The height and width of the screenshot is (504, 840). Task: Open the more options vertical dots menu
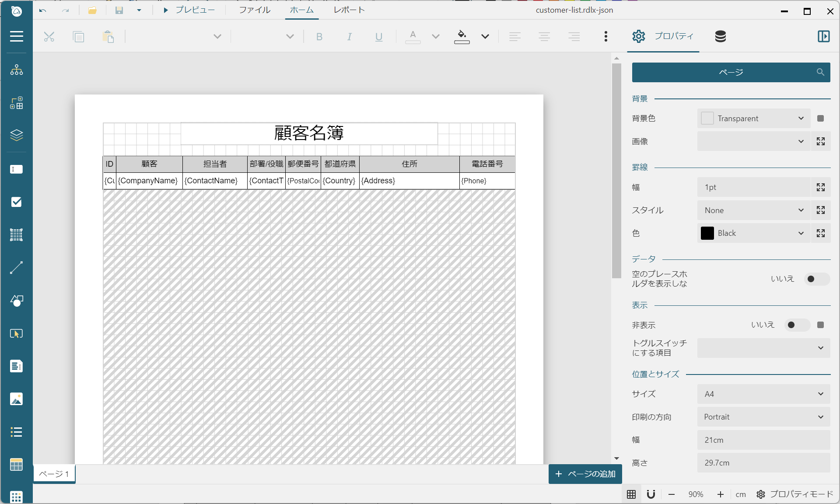coord(606,36)
